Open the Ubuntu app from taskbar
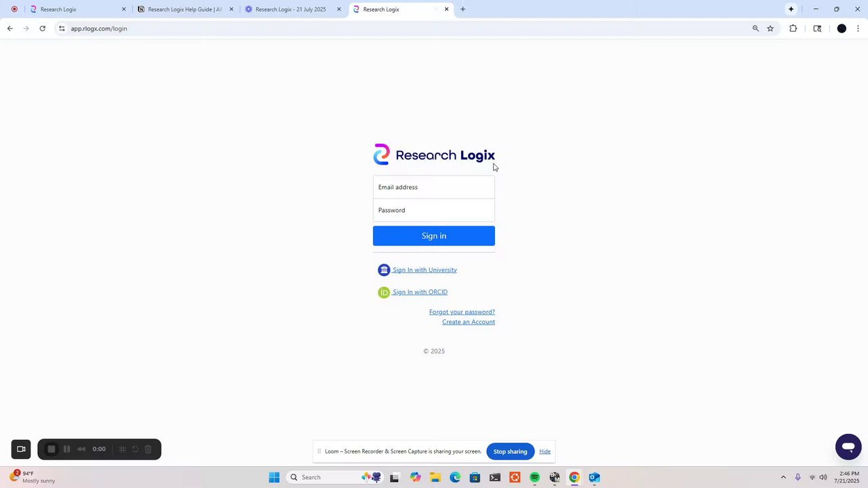This screenshot has height=488, width=868. [x=515, y=477]
